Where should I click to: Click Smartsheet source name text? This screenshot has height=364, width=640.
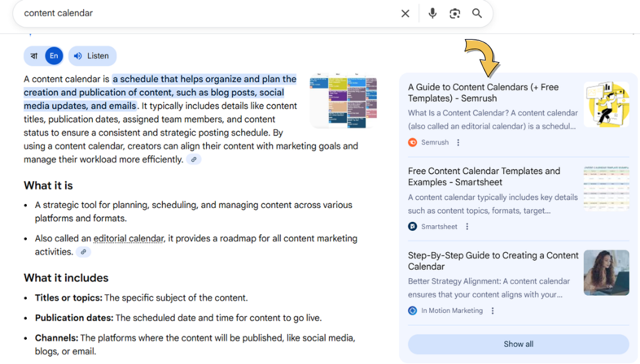(439, 226)
